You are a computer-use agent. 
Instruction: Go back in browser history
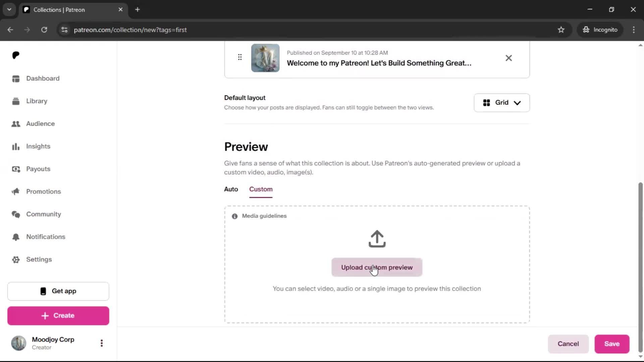pyautogui.click(x=10, y=30)
